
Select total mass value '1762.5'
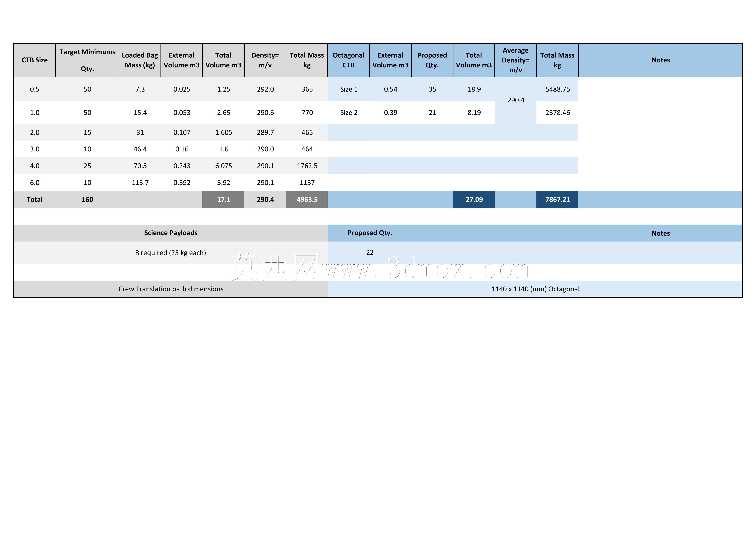[307, 166]
